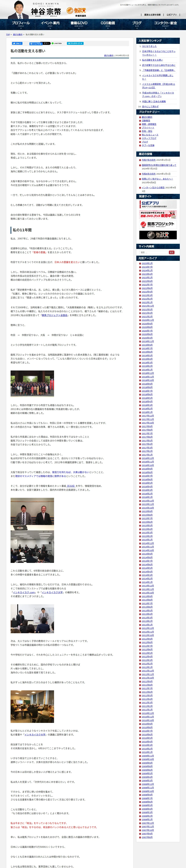This screenshot has width=186, height=868.
Task: Click the red 検索 submit button
Action: point(172,252)
